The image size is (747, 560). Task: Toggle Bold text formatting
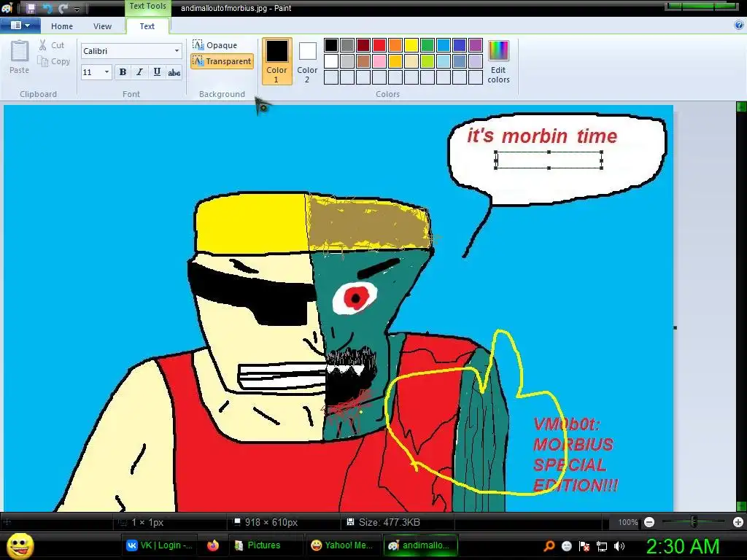pyautogui.click(x=123, y=72)
